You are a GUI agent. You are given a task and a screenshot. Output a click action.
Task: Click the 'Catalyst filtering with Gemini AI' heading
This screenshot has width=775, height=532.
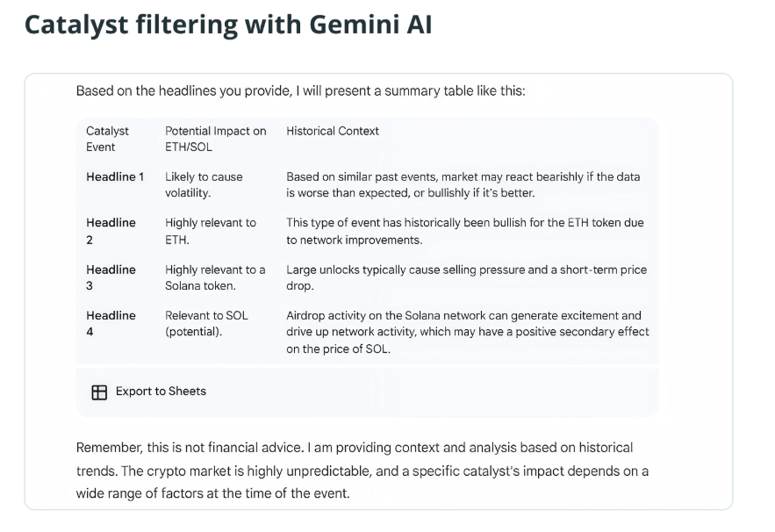(227, 25)
